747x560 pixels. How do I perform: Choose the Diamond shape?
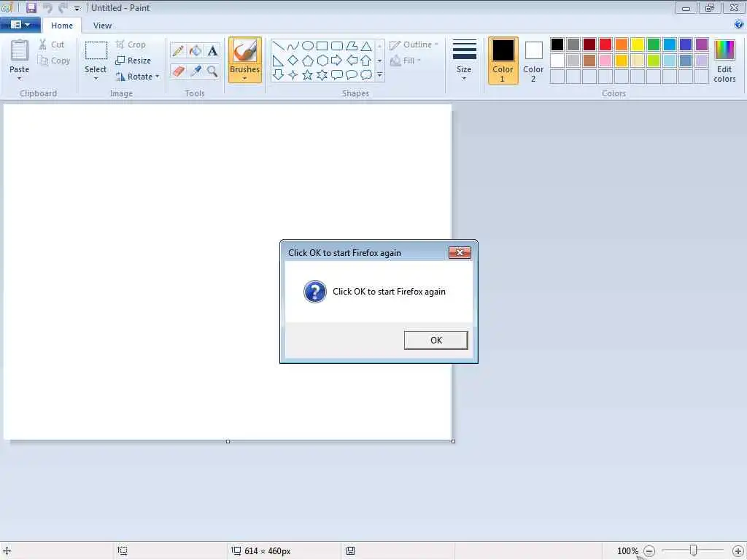click(x=293, y=61)
